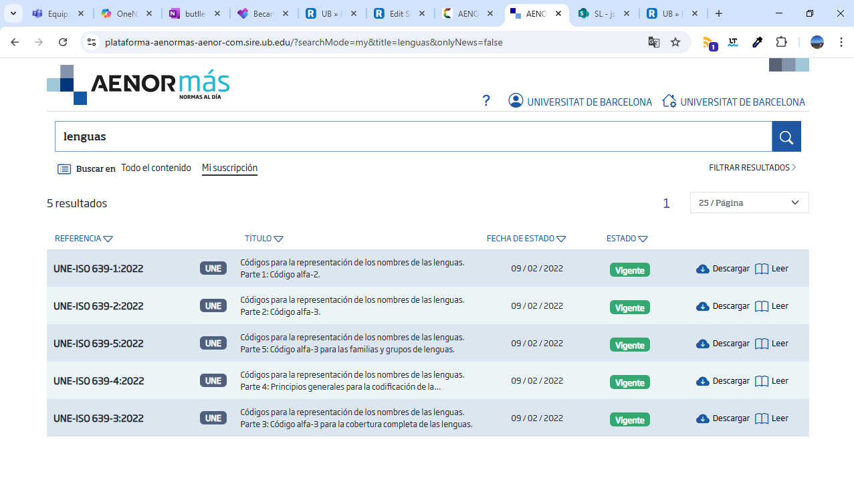Click the magnifying glass search button
This screenshot has width=854, height=504.
tap(786, 137)
